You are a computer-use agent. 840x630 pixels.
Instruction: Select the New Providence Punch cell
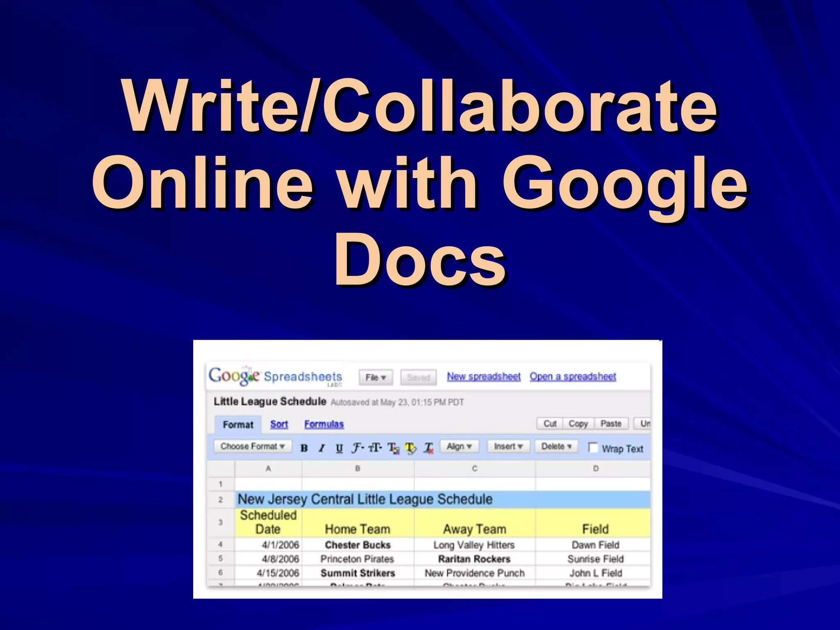(x=475, y=573)
